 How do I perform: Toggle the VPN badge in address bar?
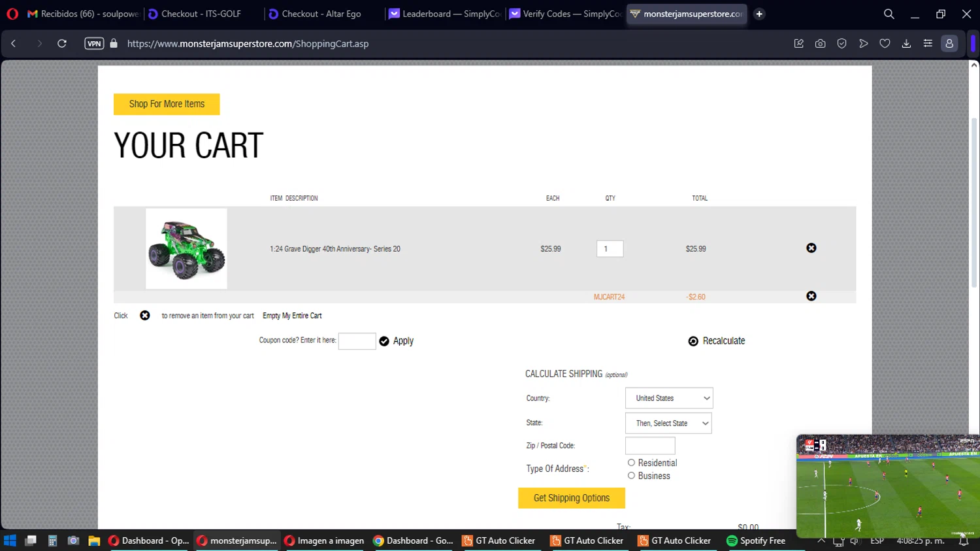[94, 44]
